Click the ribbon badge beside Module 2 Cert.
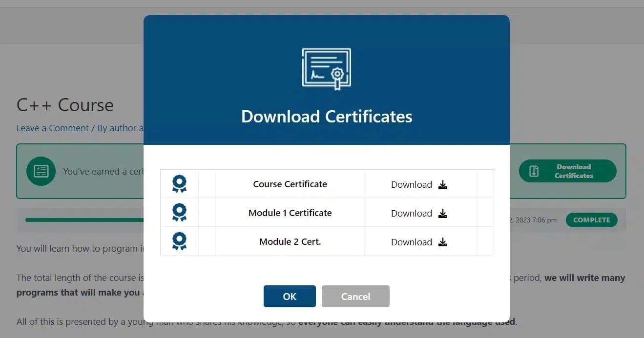Image resolution: width=644 pixels, height=338 pixels. click(x=179, y=241)
